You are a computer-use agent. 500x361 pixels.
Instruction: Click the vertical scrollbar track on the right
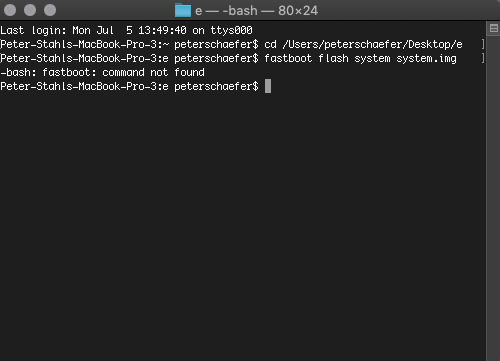coord(493,197)
